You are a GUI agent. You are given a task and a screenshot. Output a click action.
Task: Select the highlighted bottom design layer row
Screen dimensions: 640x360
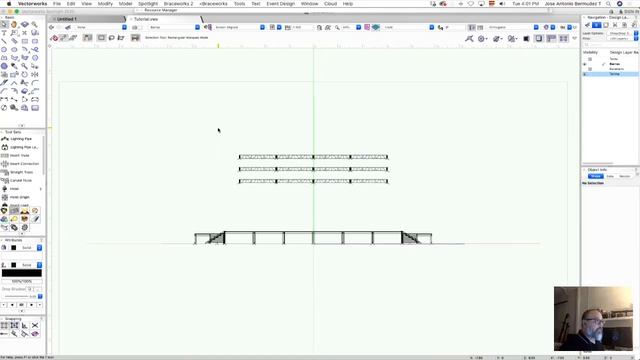pos(610,74)
